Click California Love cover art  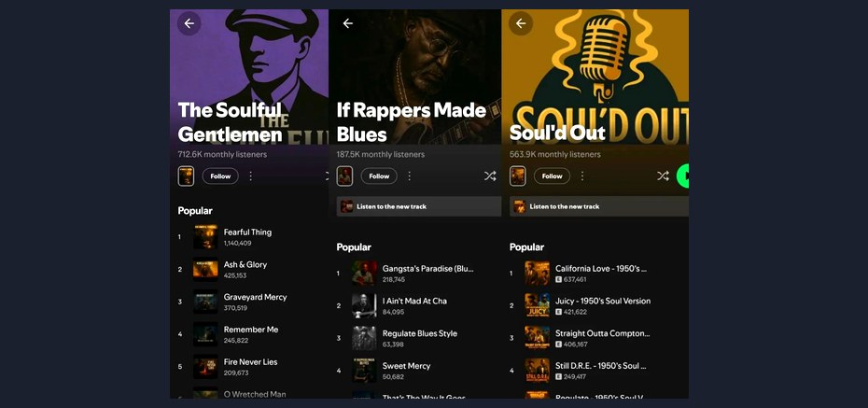click(x=537, y=274)
